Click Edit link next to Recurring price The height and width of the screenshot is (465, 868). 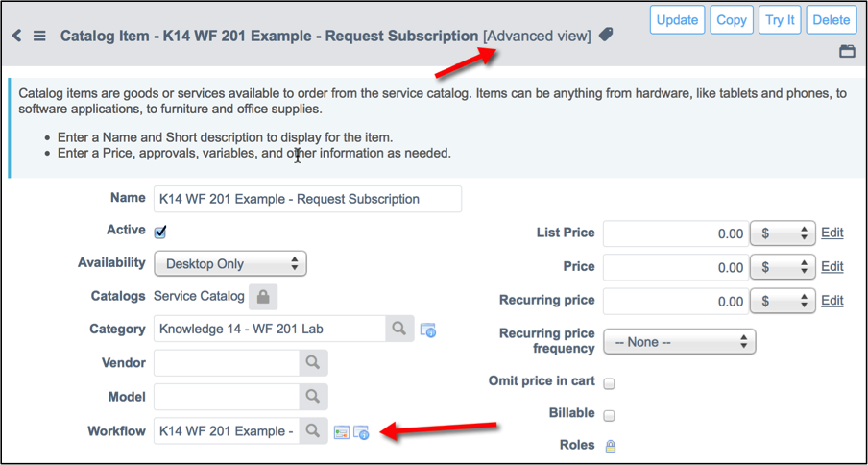point(832,301)
